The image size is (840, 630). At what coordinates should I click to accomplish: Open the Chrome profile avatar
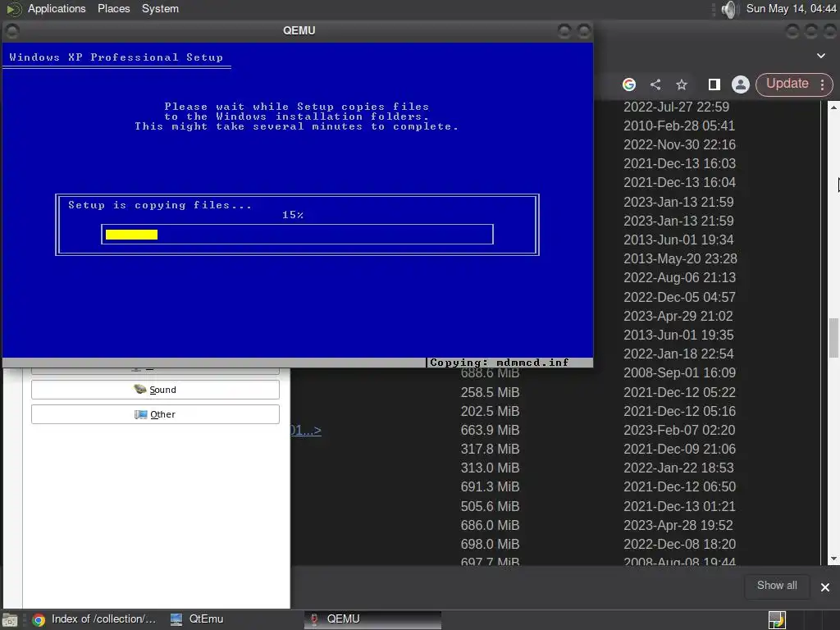[741, 84]
